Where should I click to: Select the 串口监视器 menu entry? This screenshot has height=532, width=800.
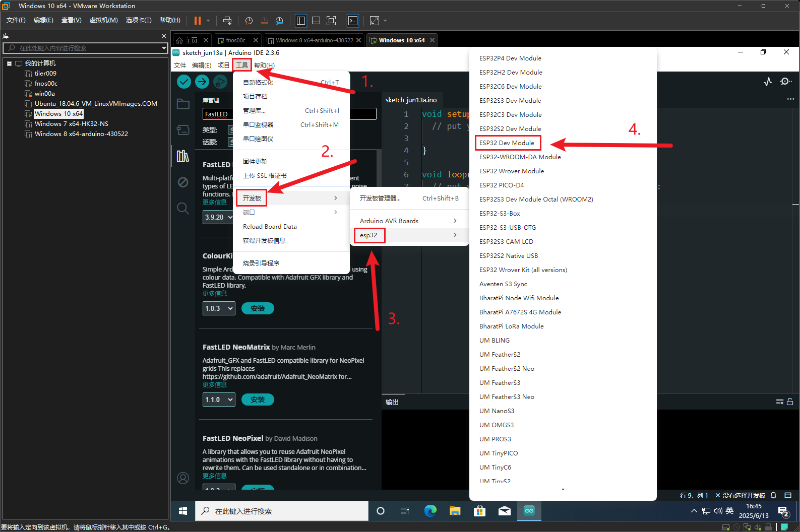(x=291, y=124)
